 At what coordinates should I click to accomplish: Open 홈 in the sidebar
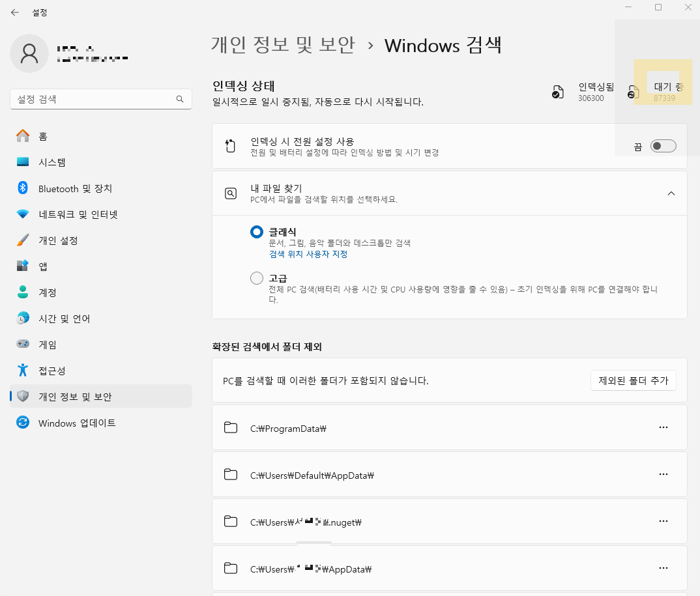point(101,136)
